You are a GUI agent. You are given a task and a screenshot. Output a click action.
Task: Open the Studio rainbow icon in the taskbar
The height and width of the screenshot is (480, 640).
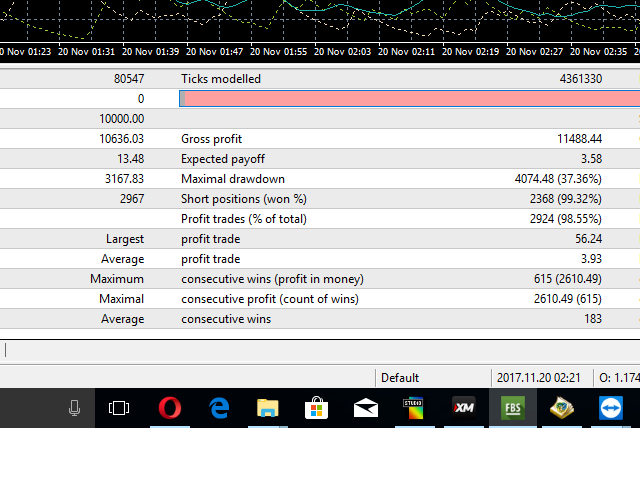[415, 408]
